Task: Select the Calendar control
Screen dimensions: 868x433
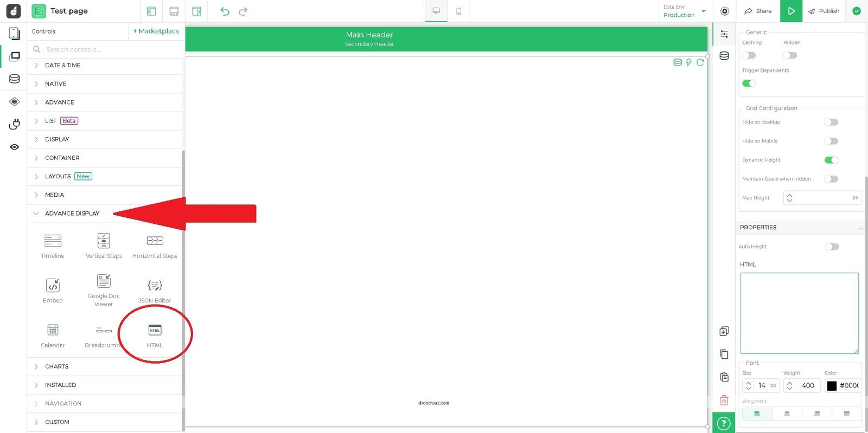Action: [x=53, y=331]
